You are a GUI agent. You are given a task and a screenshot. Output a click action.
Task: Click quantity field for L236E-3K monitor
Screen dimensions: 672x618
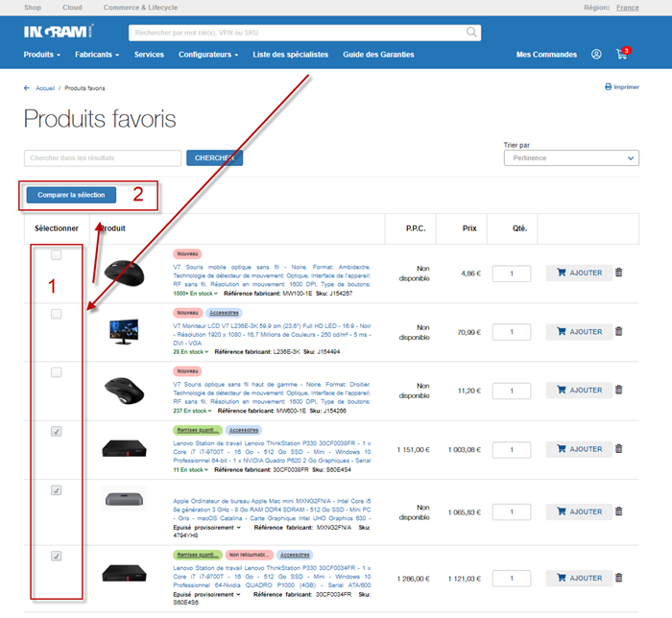point(512,332)
